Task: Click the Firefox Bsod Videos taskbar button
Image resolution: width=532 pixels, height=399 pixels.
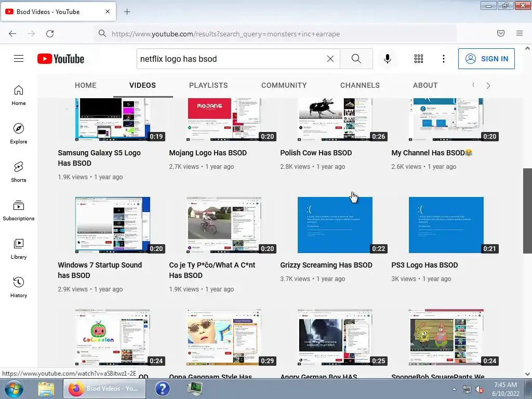Action: click(104, 389)
